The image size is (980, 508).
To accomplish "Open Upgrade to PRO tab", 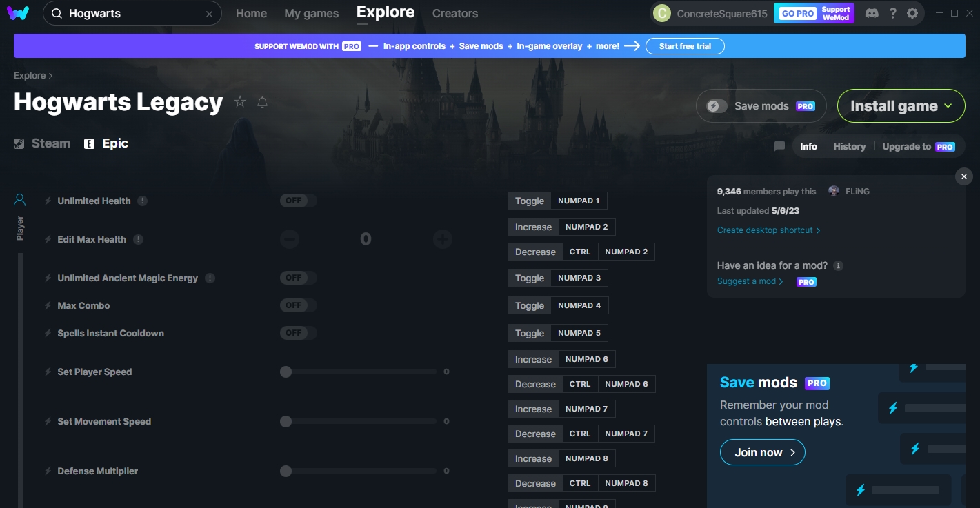I will [x=919, y=146].
